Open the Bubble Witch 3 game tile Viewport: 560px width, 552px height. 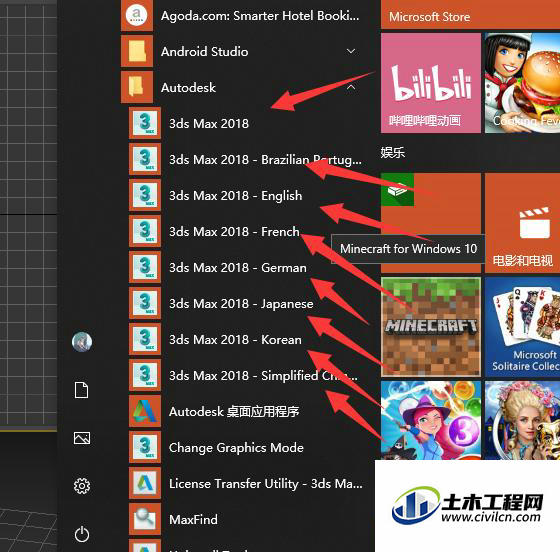click(x=431, y=420)
